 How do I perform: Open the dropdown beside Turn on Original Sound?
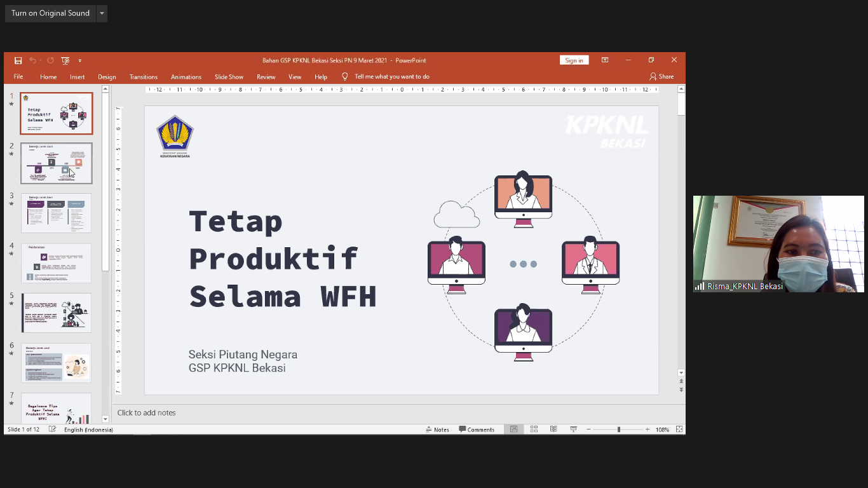click(x=102, y=13)
